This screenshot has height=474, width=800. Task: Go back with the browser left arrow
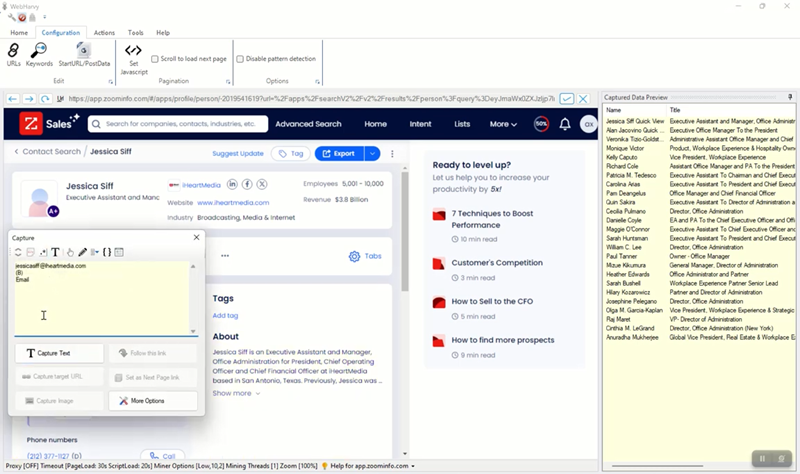click(x=13, y=98)
